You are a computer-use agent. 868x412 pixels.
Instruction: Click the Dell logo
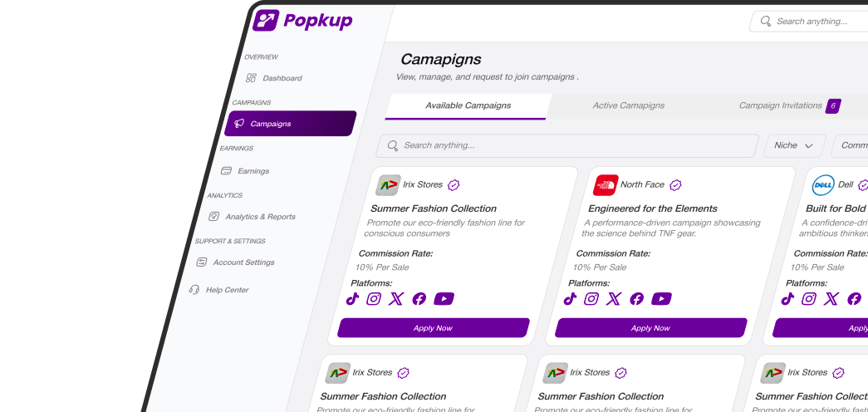(823, 185)
